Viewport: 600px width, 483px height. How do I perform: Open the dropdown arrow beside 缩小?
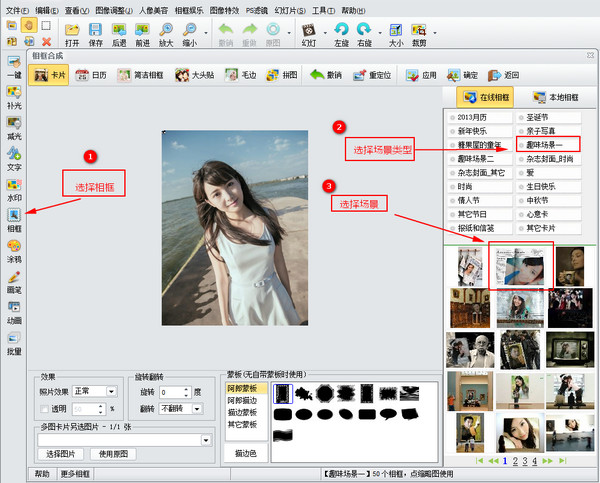click(x=206, y=33)
